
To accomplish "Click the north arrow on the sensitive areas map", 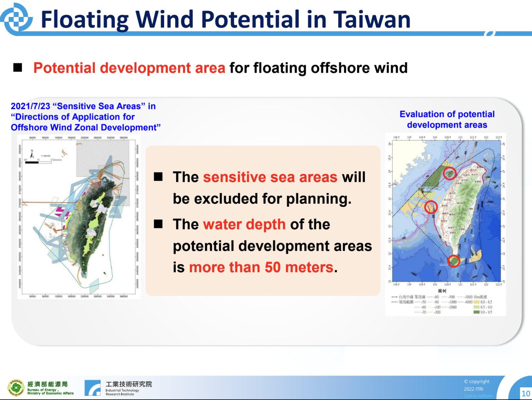I will tap(32, 154).
